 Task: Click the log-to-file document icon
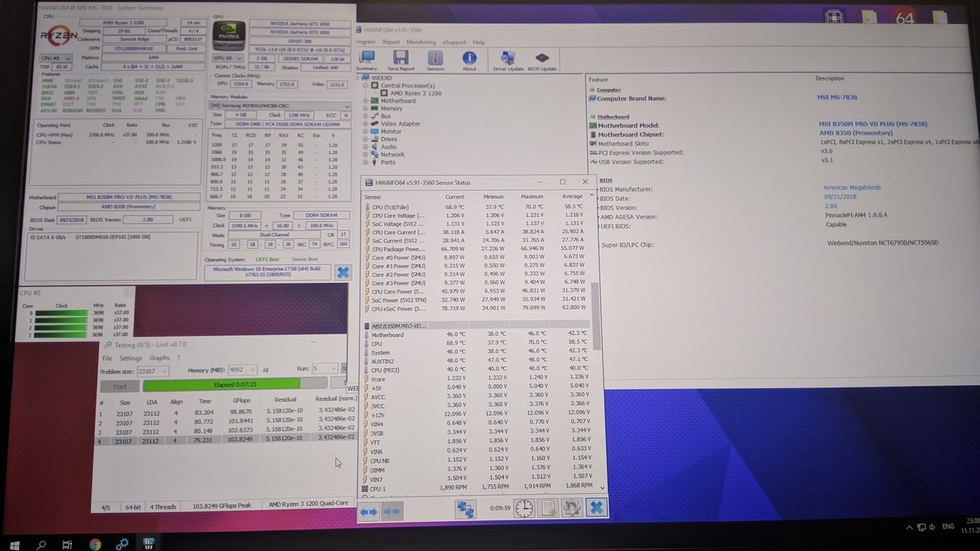pos(548,508)
